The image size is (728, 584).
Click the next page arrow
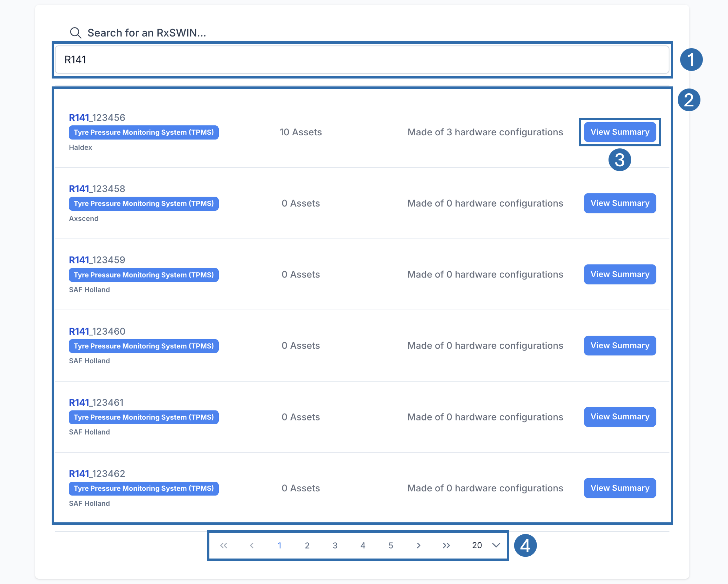pos(418,545)
